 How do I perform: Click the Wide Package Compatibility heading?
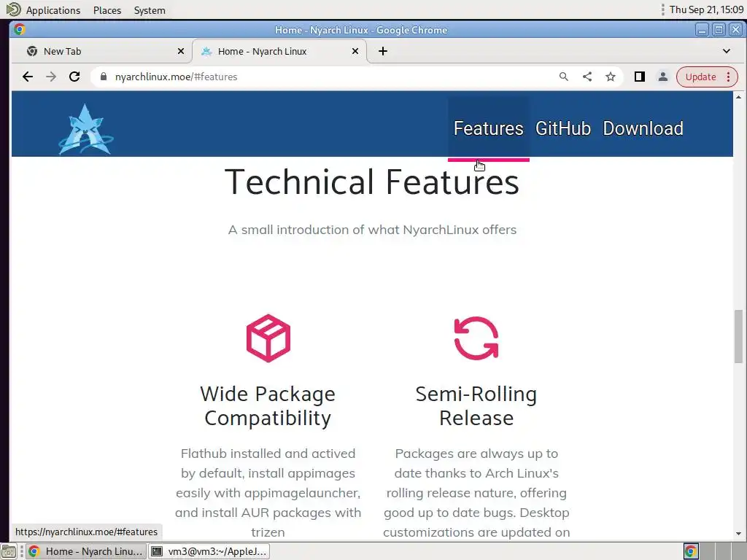coord(268,406)
